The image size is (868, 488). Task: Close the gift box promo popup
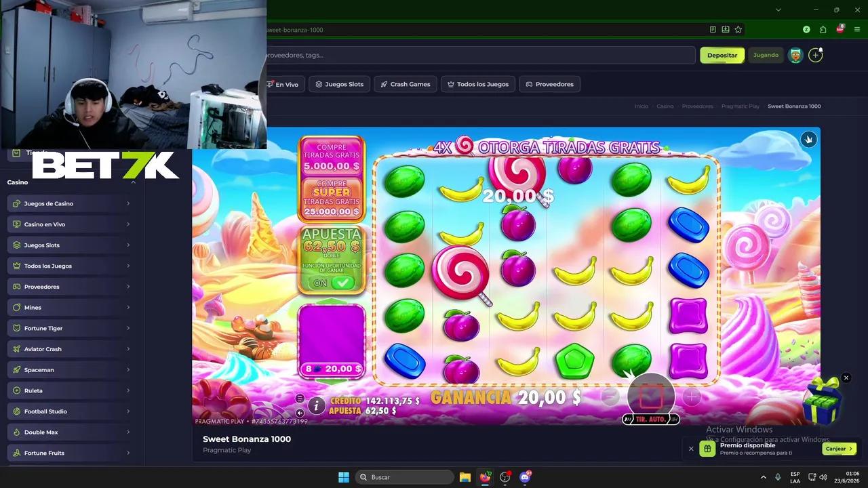[x=846, y=378]
